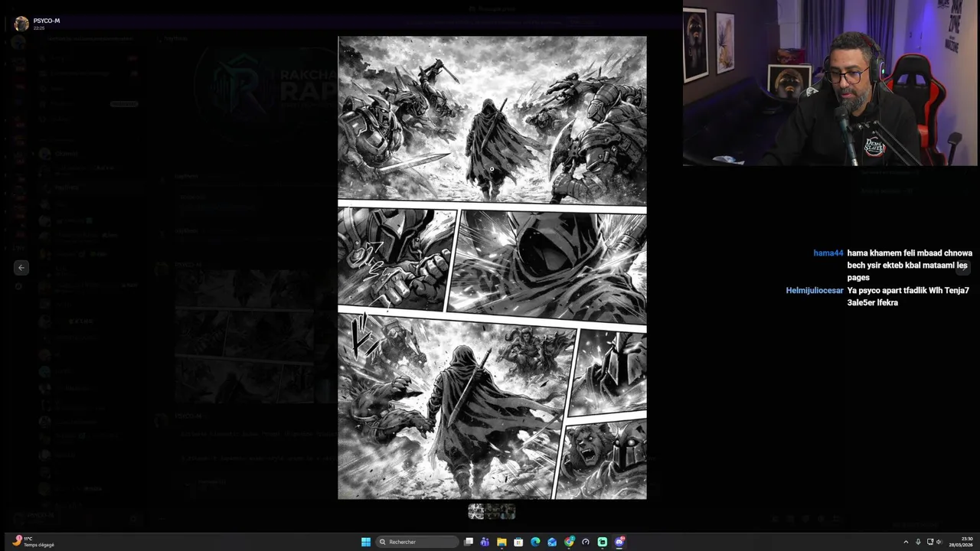Screen dimensions: 980x551
Task: Open Microsoft Edge from the taskbar
Action: click(535, 542)
